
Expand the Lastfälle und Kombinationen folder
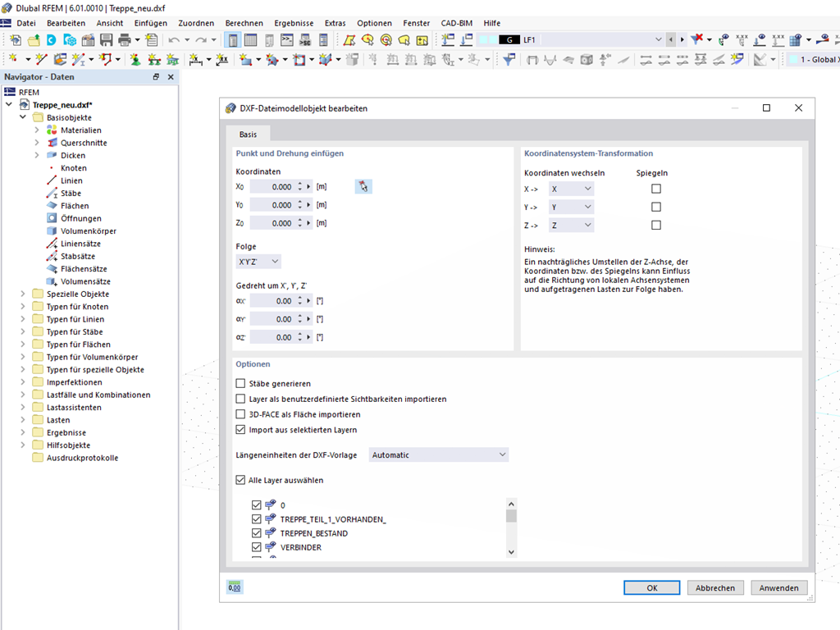coord(22,395)
